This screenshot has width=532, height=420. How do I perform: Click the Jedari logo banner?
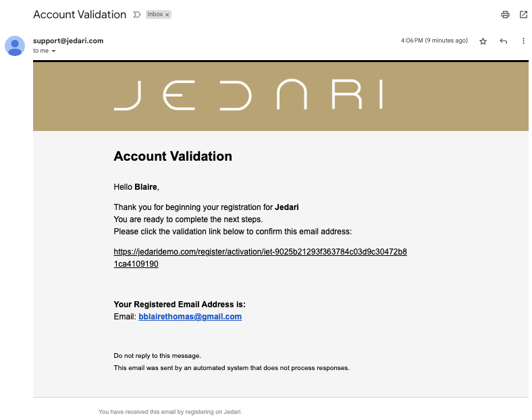[x=281, y=97]
